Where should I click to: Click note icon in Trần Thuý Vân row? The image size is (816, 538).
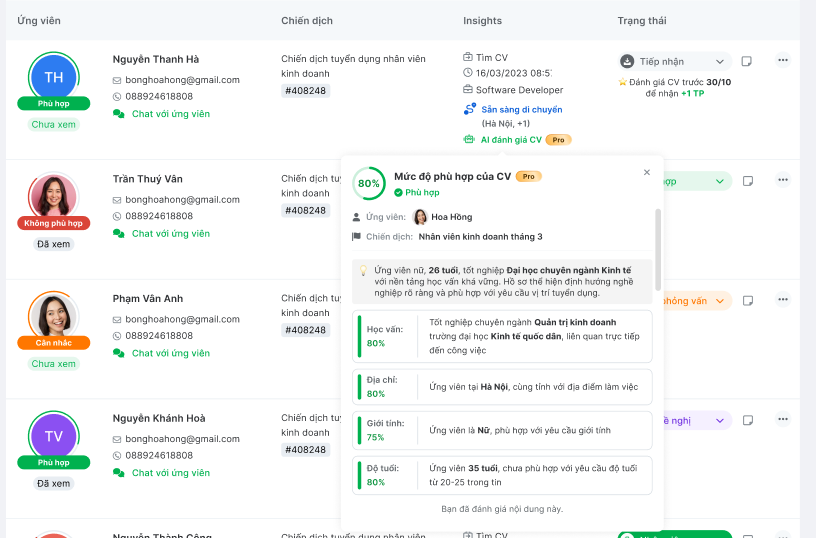[748, 181]
